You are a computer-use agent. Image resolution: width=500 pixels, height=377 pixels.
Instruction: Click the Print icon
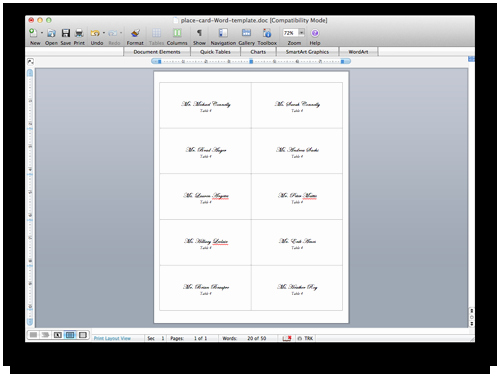click(79, 33)
